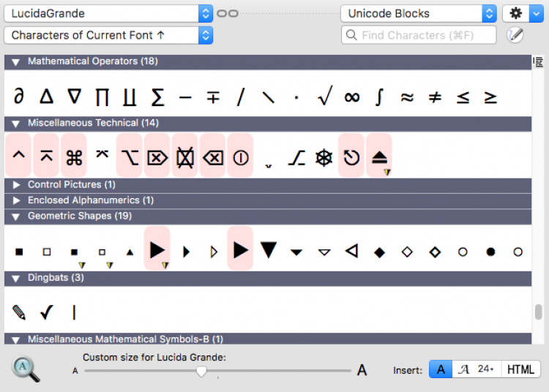Switch insert mode to plain text A
Image resolution: width=549 pixels, height=392 pixels.
(x=441, y=370)
